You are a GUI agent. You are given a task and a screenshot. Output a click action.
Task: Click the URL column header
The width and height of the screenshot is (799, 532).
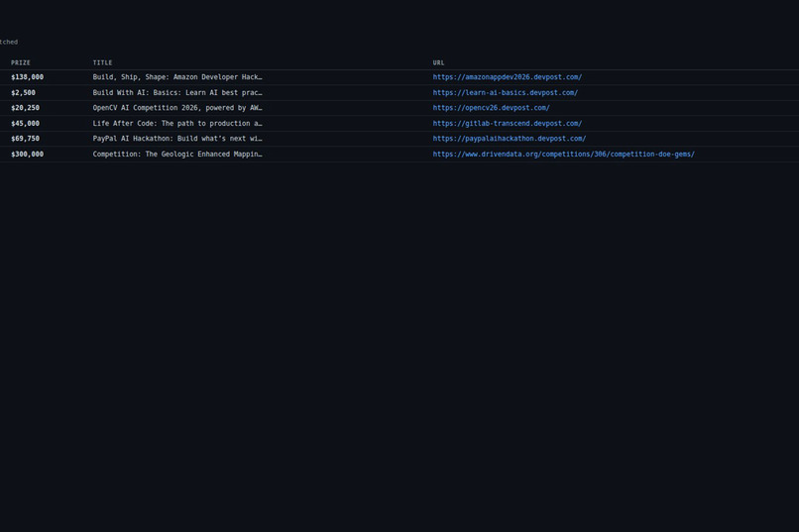(x=439, y=62)
